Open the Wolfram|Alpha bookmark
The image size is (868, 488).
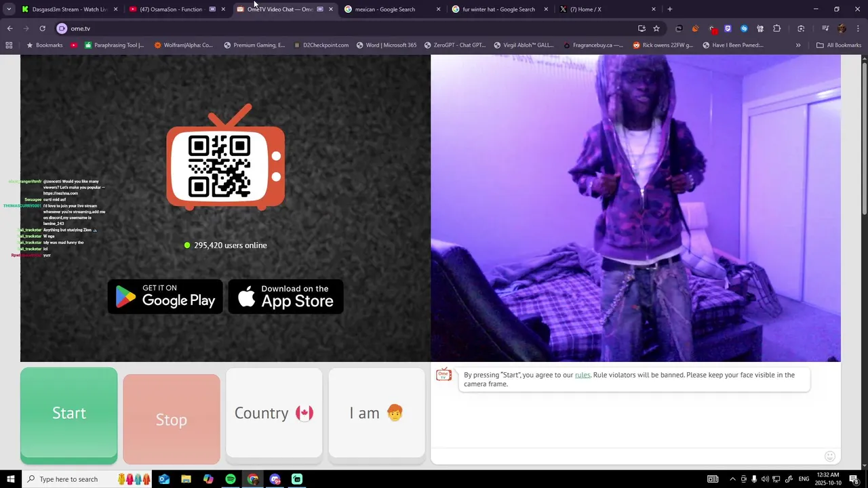pos(184,45)
